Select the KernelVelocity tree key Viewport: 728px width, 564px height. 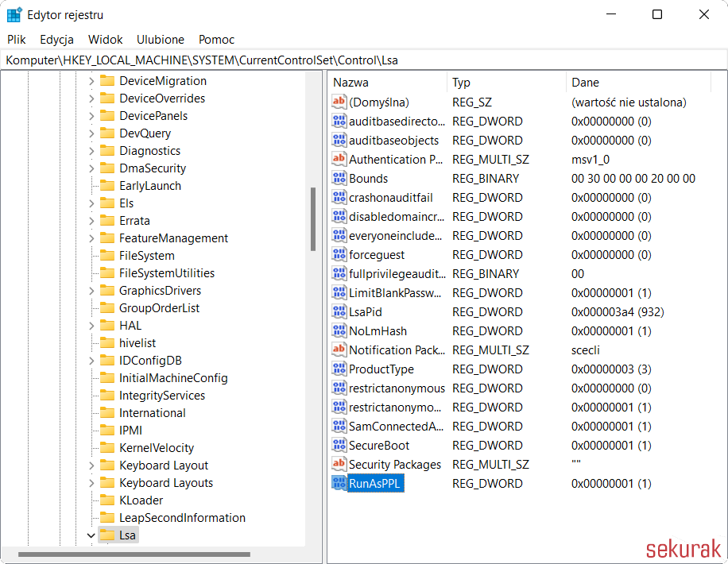pyautogui.click(x=157, y=448)
